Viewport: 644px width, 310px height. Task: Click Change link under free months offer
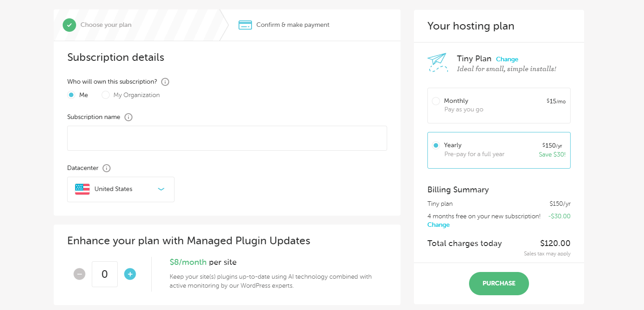439,225
